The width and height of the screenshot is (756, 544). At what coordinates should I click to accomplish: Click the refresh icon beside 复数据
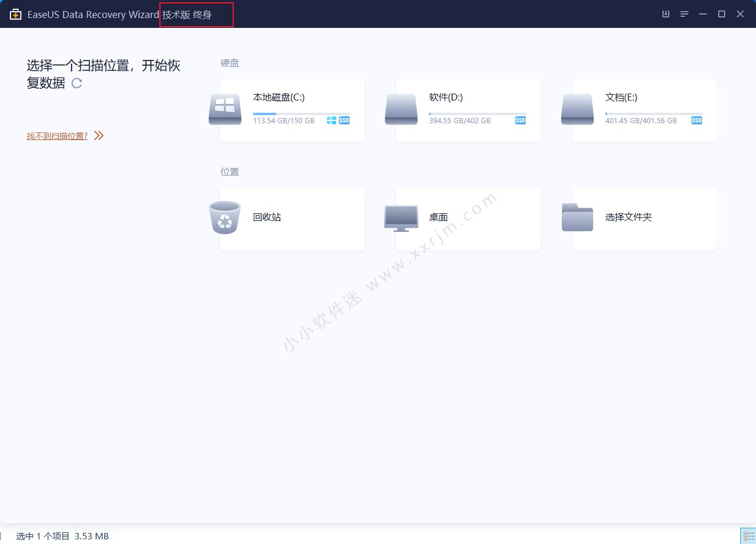pyautogui.click(x=77, y=83)
